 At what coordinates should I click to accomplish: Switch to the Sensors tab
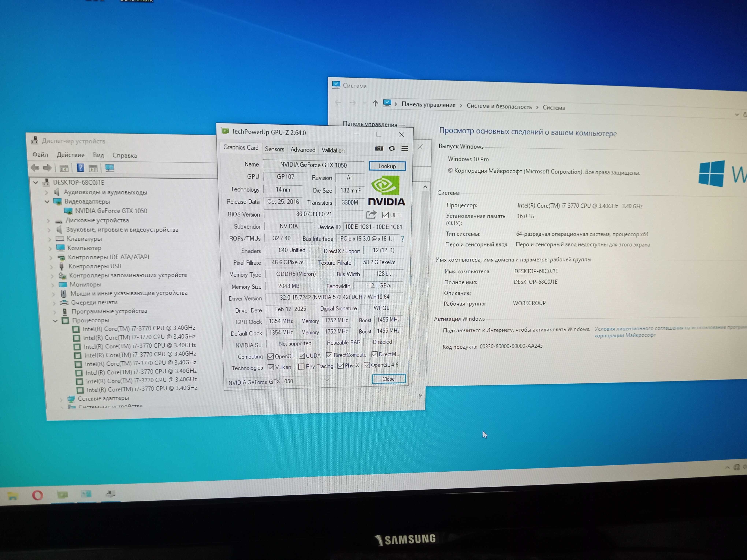point(274,149)
